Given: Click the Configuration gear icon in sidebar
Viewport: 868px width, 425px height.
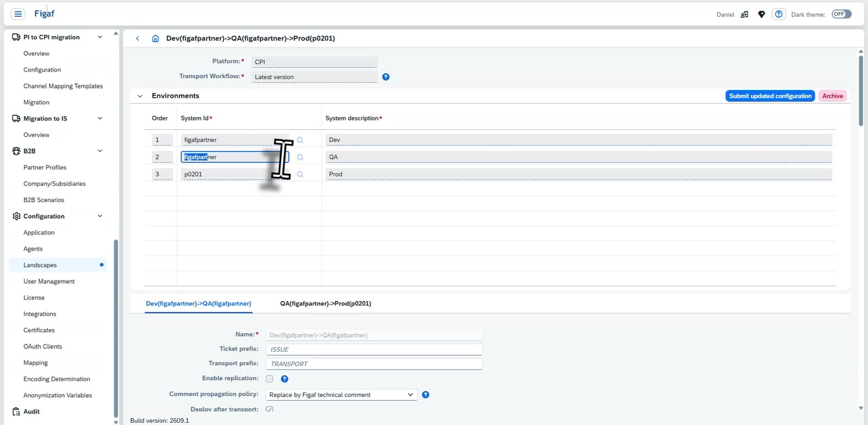Looking at the screenshot, I should click(16, 217).
